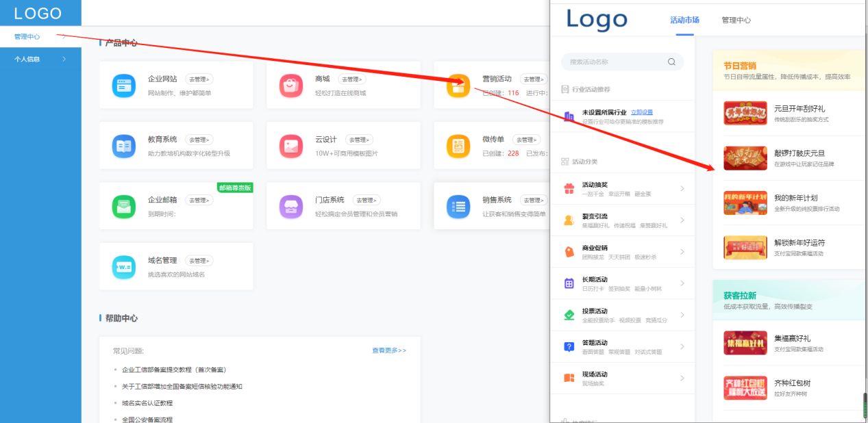Expand the 裂变引流 category arrow
Screen dimensions: 868x423
[682, 220]
